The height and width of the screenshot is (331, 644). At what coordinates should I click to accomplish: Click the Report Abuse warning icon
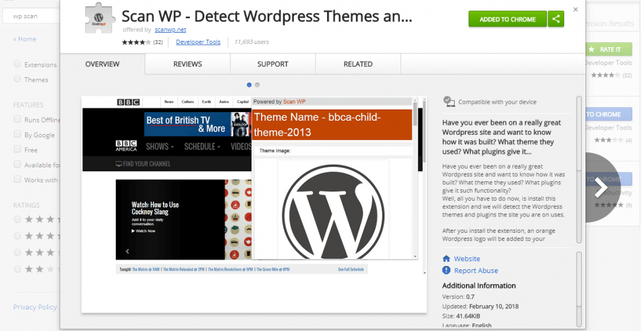point(447,270)
